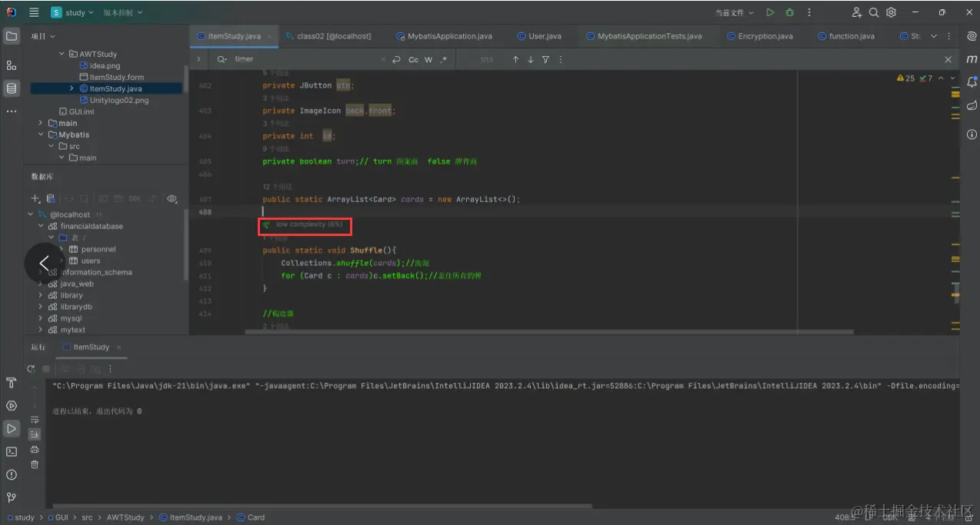
Task: Rerun ItemStudy in the run panel
Action: click(x=31, y=369)
